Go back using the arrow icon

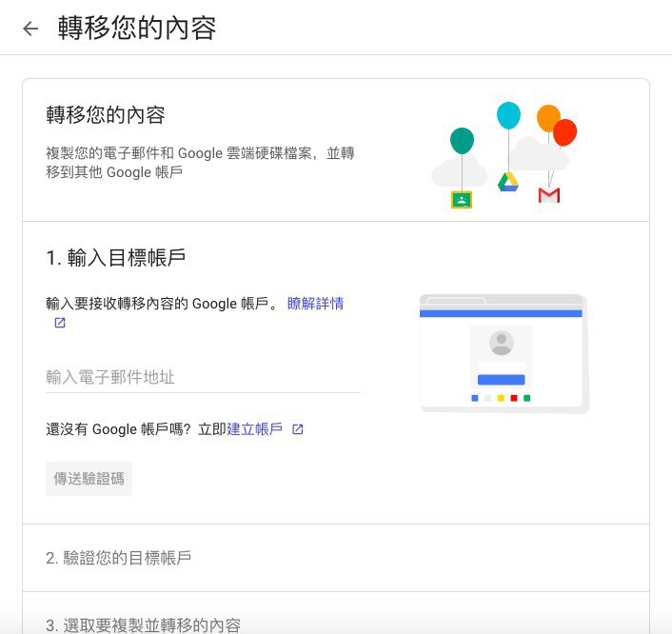point(30,29)
